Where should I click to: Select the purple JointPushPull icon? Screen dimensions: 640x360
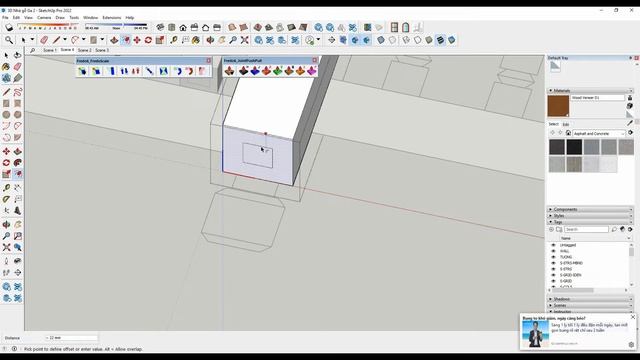click(x=311, y=71)
